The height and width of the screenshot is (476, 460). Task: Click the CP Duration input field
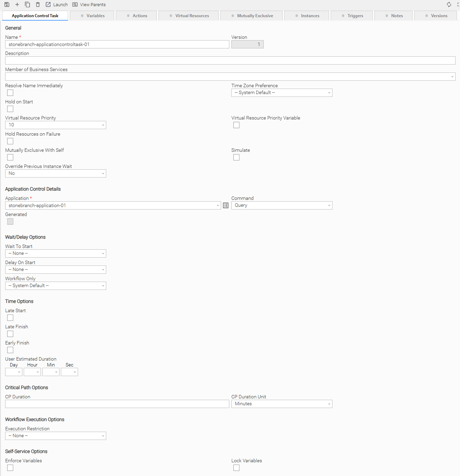pos(117,404)
